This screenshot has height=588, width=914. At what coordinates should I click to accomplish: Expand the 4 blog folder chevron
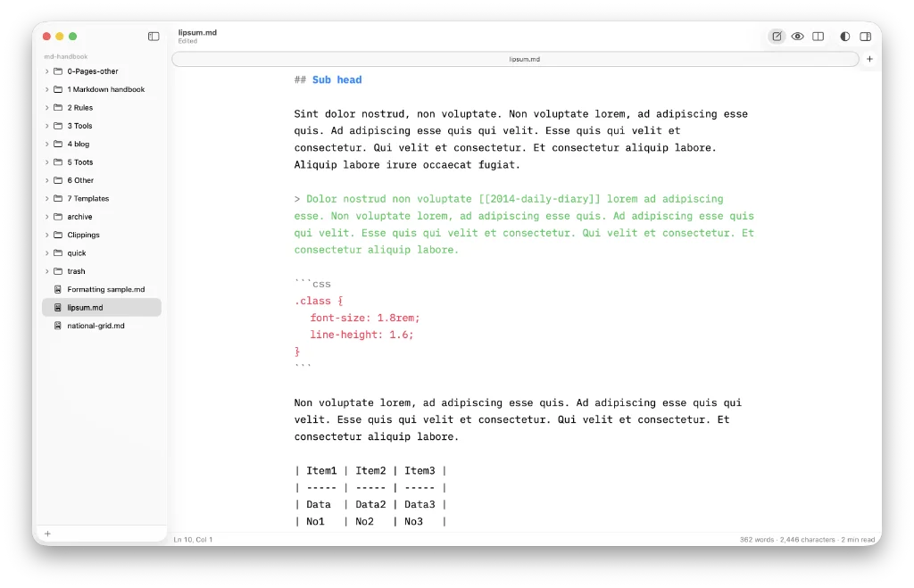[x=46, y=144]
